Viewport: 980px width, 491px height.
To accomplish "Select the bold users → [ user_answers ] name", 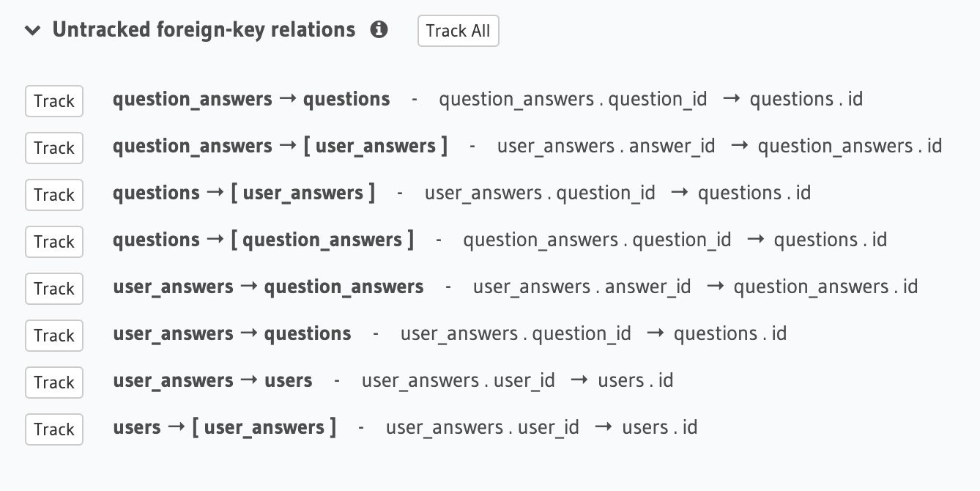I will 224,427.
